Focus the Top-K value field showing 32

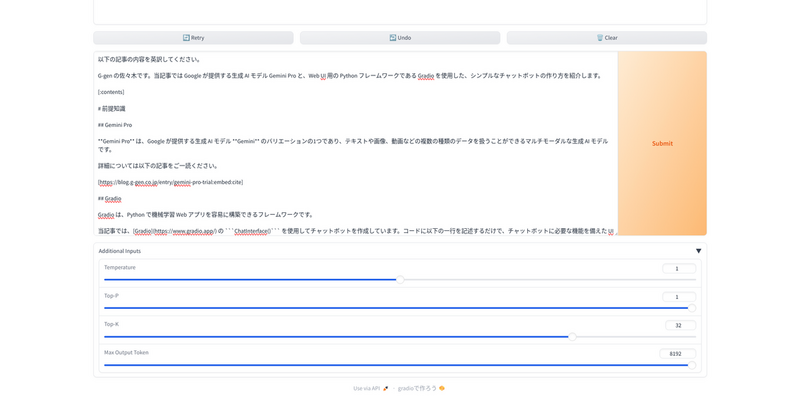click(x=681, y=326)
